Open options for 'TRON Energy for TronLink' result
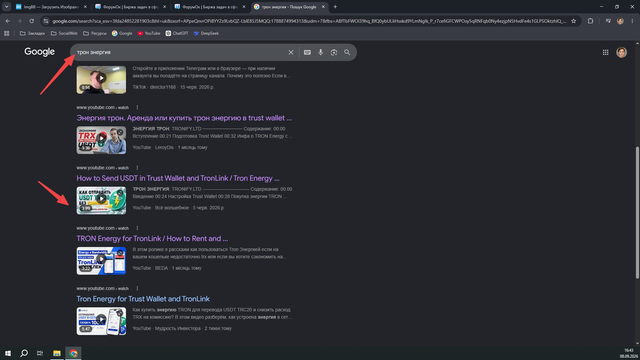Viewport: 640px width, 360px height. 137,228
